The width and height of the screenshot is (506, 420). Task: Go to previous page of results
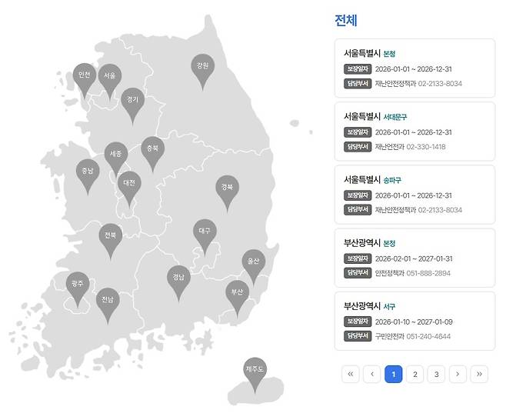(x=372, y=374)
